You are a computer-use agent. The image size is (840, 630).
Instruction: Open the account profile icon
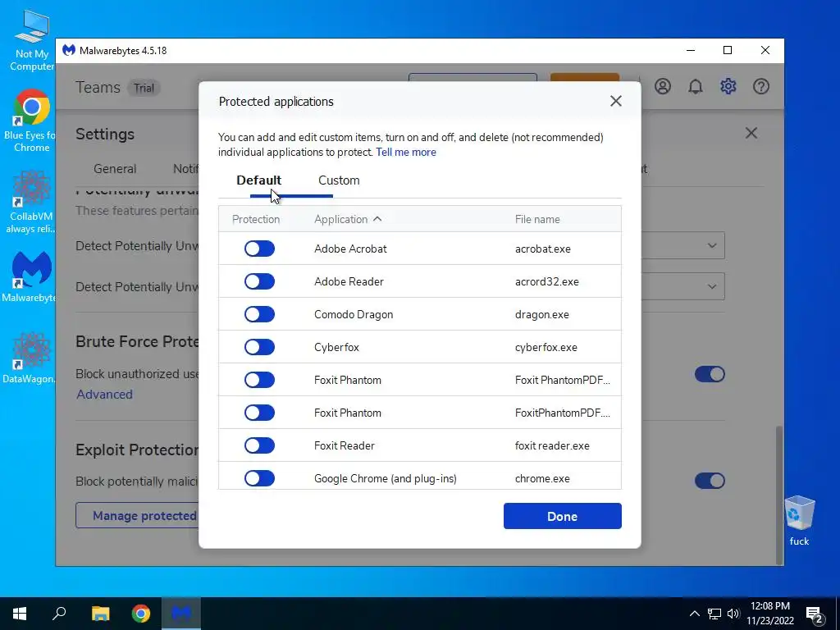click(663, 86)
